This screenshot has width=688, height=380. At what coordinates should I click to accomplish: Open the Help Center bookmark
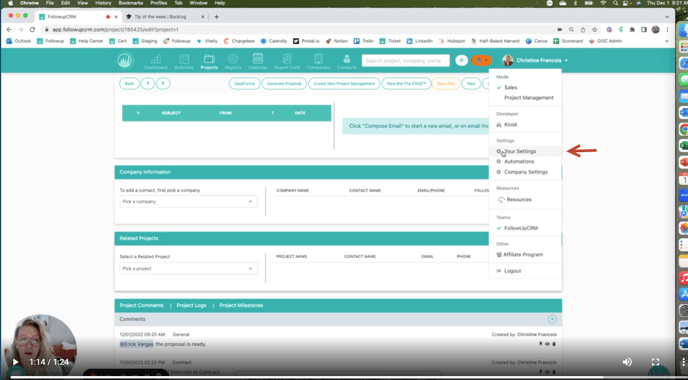[86, 41]
